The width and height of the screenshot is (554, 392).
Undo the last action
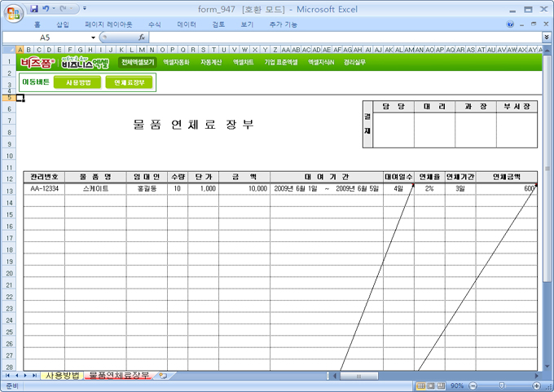(x=46, y=8)
